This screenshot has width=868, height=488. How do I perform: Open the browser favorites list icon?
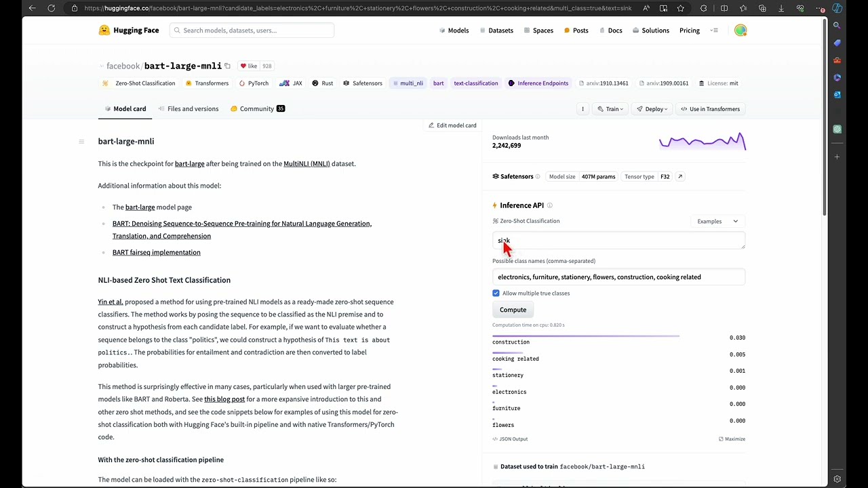coord(743,8)
